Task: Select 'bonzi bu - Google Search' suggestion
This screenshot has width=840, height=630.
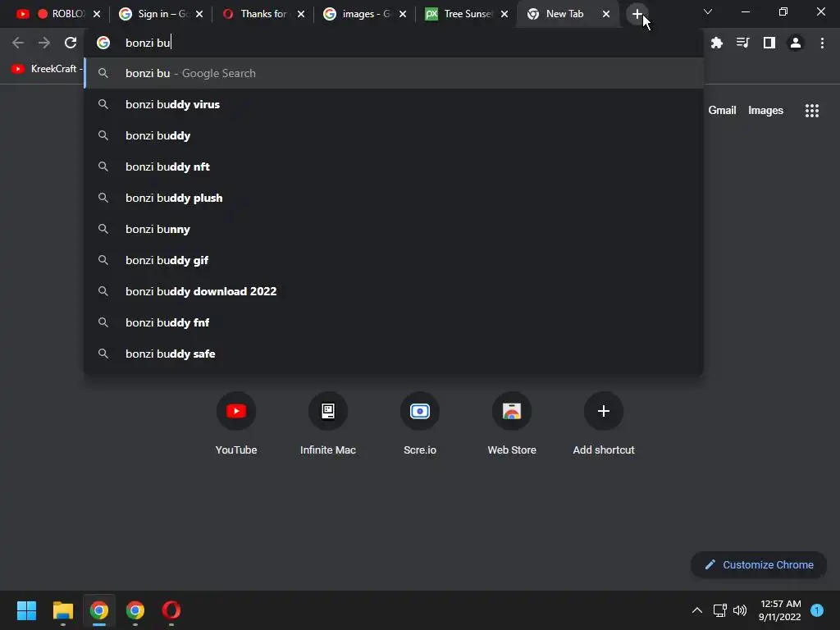Action: [x=394, y=73]
